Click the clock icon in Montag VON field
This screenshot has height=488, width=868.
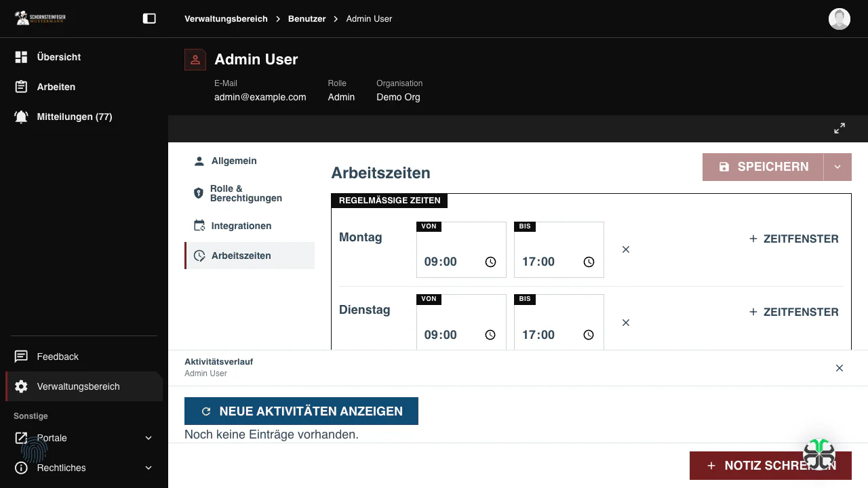pos(491,262)
